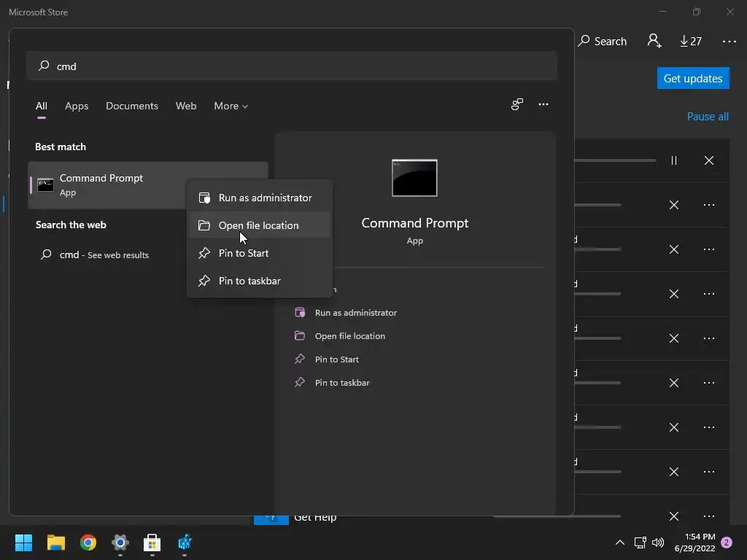Open the blue cube app on taskbar
Image resolution: width=747 pixels, height=560 pixels.
pyautogui.click(x=185, y=542)
